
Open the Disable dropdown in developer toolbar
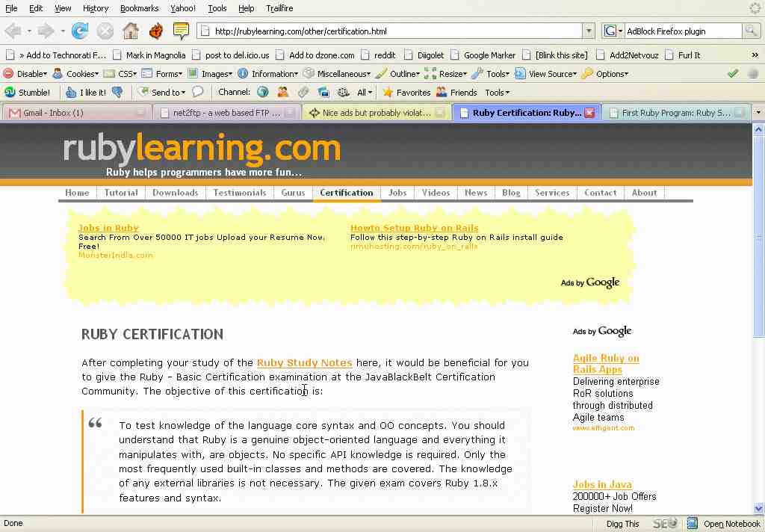coord(25,74)
